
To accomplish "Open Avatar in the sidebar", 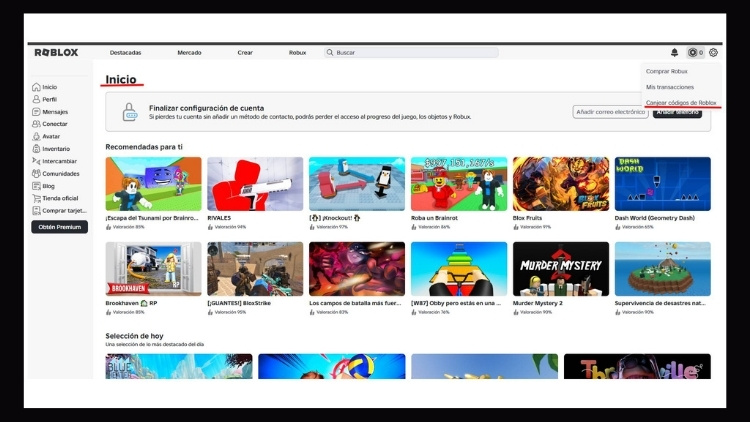I will [50, 136].
